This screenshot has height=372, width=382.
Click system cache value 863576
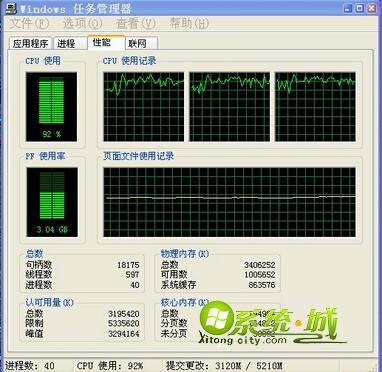coord(262,285)
